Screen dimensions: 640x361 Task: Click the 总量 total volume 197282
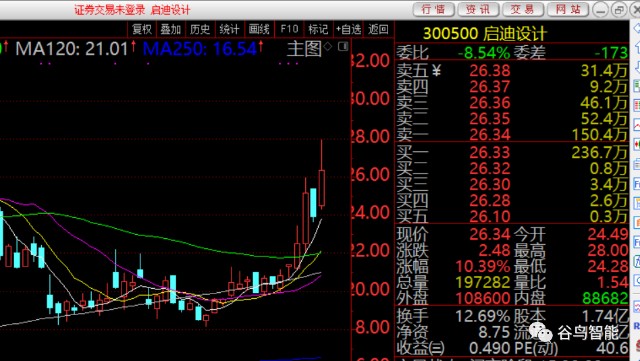pyautogui.click(x=482, y=282)
